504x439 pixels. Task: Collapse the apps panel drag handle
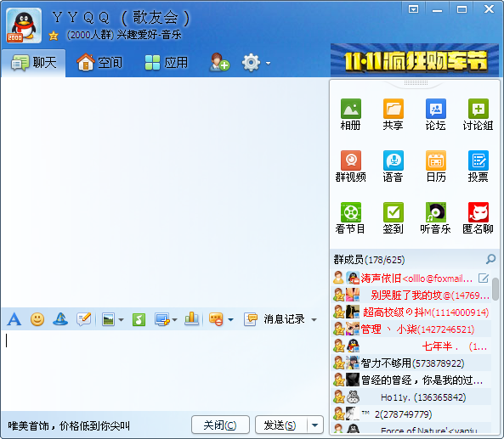pyautogui.click(x=416, y=83)
